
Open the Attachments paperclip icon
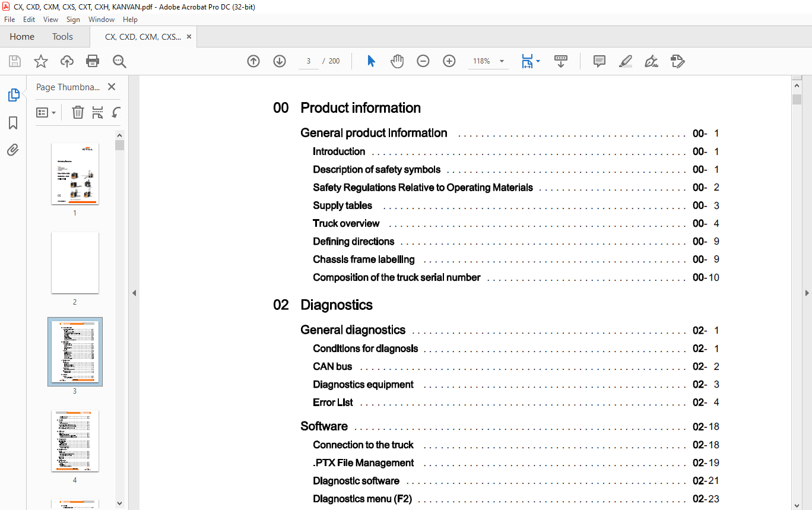(x=13, y=150)
